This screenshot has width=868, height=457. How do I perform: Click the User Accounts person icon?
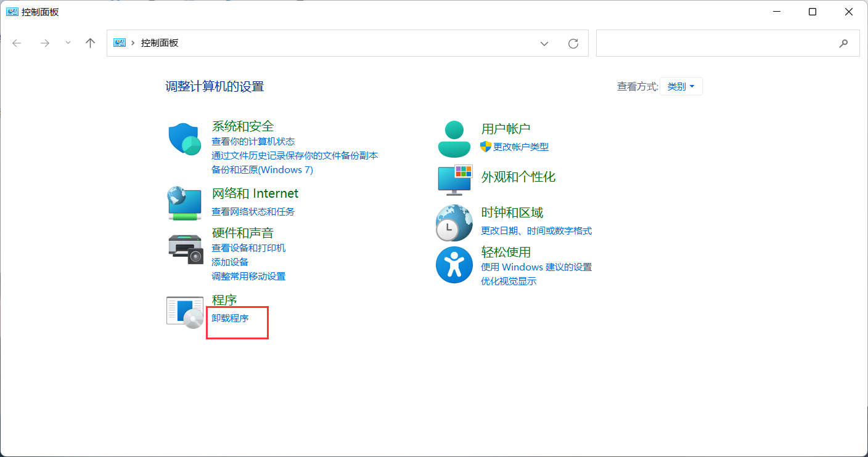(x=454, y=139)
